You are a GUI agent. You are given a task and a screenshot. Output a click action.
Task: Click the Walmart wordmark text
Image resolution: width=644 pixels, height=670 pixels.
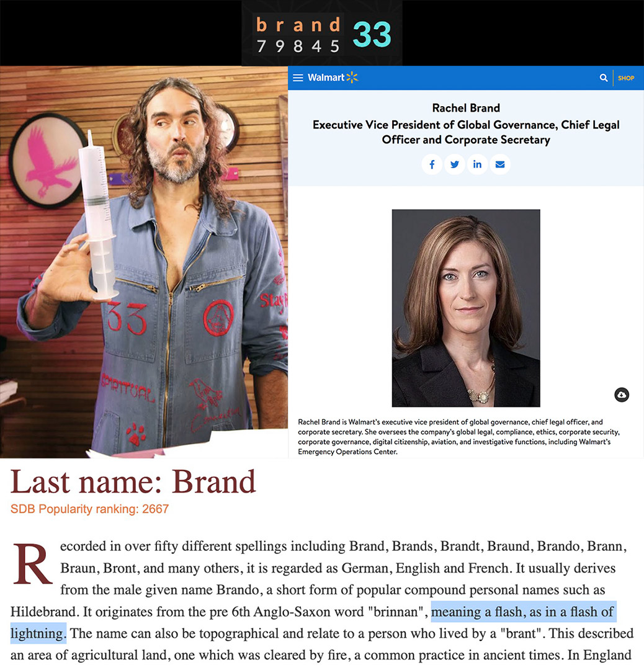[x=326, y=78]
